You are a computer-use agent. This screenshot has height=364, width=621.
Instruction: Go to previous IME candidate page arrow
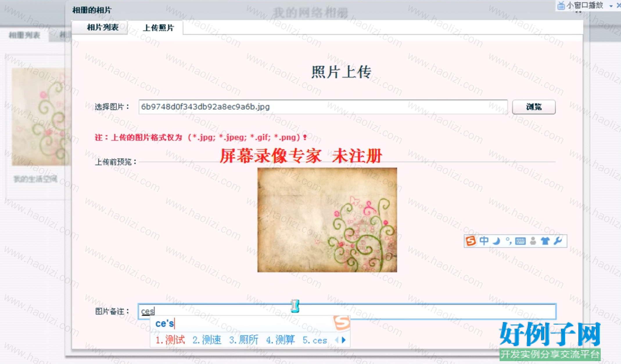point(337,340)
